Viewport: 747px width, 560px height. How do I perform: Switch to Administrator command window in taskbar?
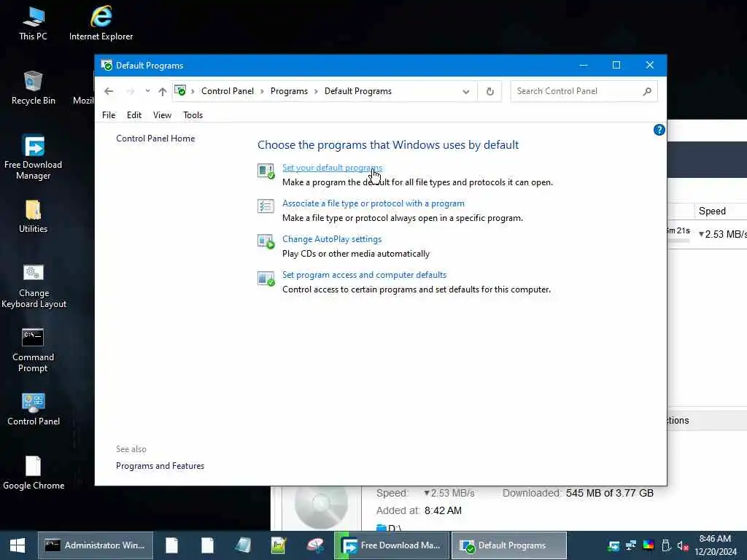click(x=96, y=545)
